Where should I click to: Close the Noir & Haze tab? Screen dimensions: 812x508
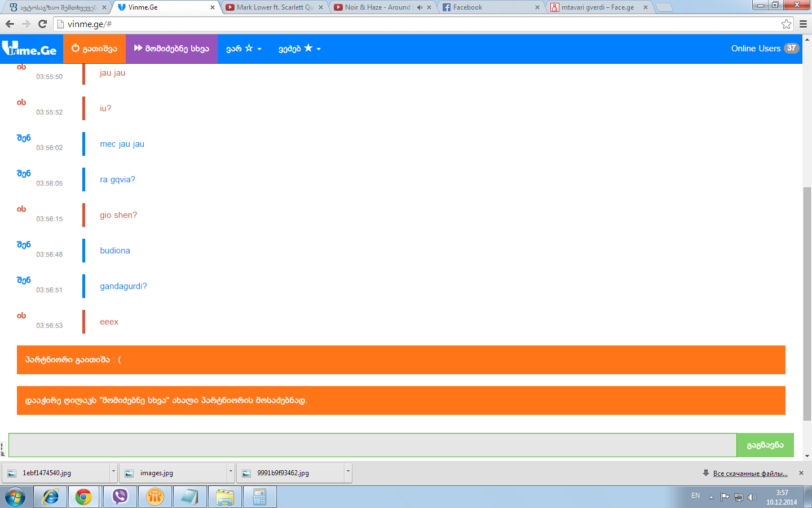[x=429, y=7]
